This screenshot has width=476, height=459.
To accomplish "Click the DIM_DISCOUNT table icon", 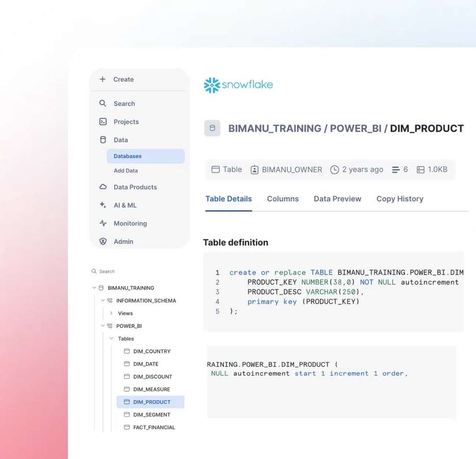I will point(127,376).
